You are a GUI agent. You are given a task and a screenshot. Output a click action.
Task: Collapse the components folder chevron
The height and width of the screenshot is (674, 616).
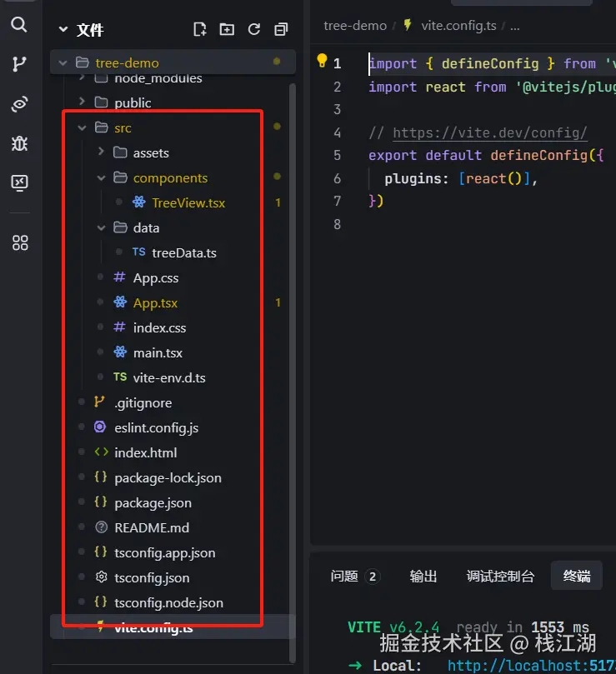[x=101, y=177]
